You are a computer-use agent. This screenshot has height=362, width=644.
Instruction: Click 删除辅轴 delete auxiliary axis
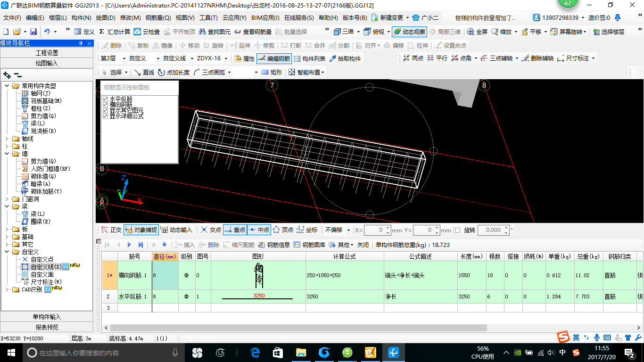(x=537, y=58)
